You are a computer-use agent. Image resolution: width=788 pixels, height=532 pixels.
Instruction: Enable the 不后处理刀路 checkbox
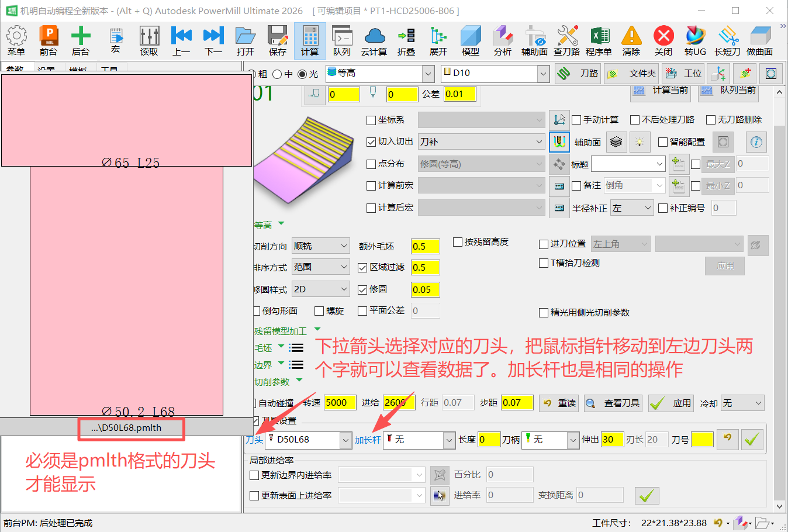(x=635, y=120)
